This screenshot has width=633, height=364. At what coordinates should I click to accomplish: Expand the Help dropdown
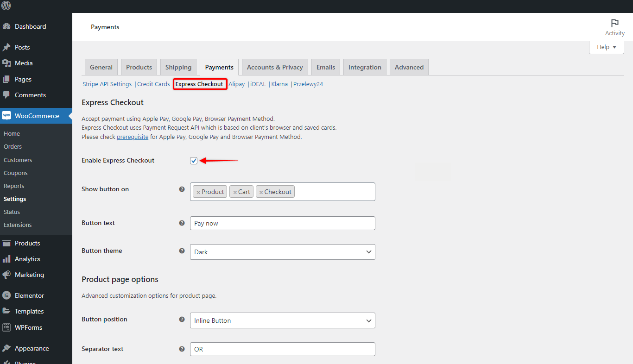pyautogui.click(x=607, y=47)
